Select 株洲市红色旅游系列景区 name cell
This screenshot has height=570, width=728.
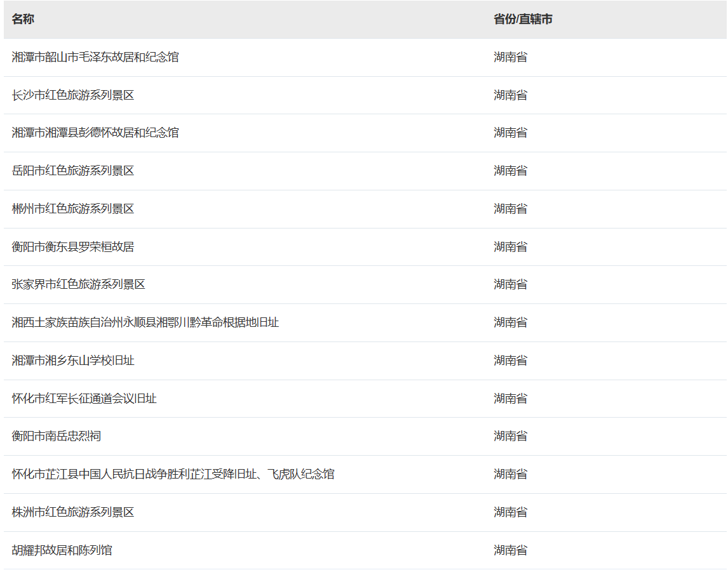tap(73, 512)
